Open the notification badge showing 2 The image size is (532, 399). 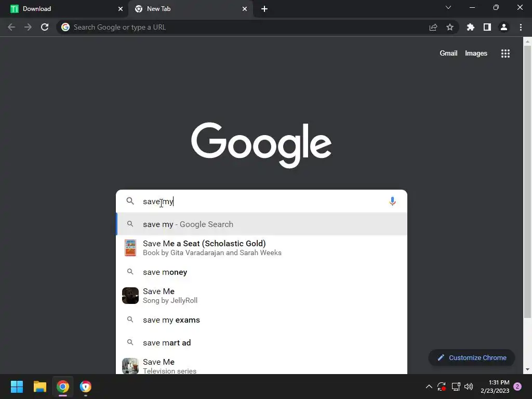point(517,387)
